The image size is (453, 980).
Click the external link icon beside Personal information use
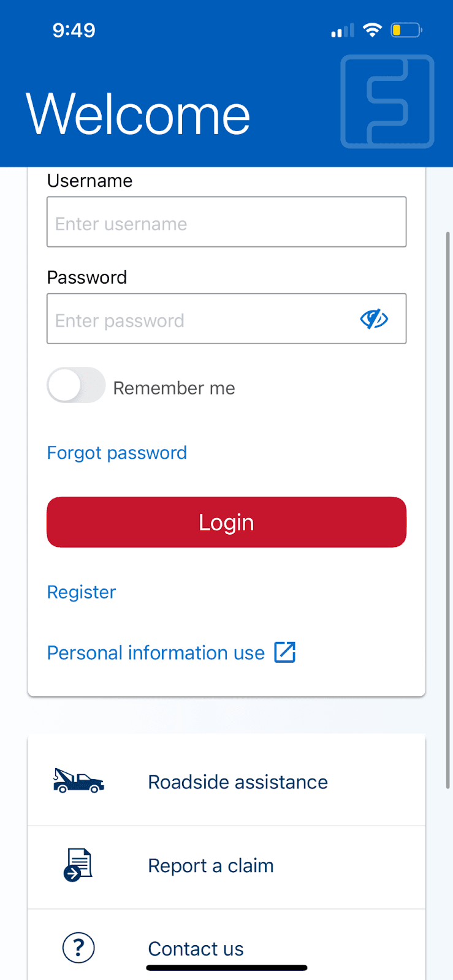pos(284,652)
